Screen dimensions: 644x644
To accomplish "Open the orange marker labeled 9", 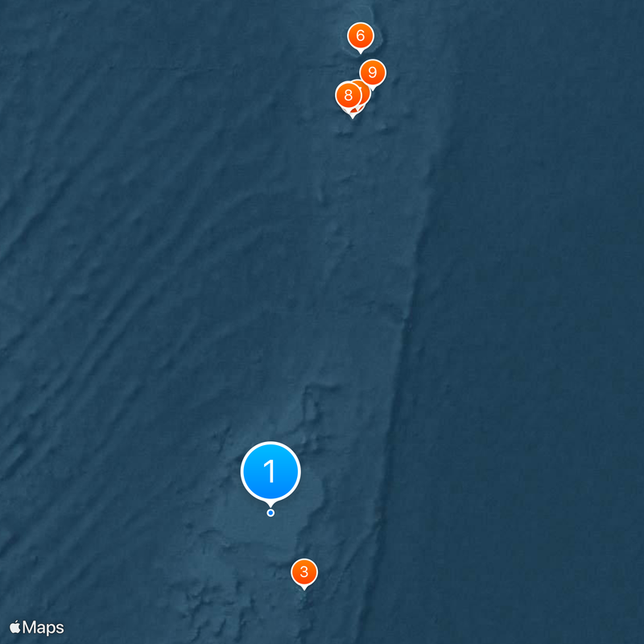I will click(373, 73).
